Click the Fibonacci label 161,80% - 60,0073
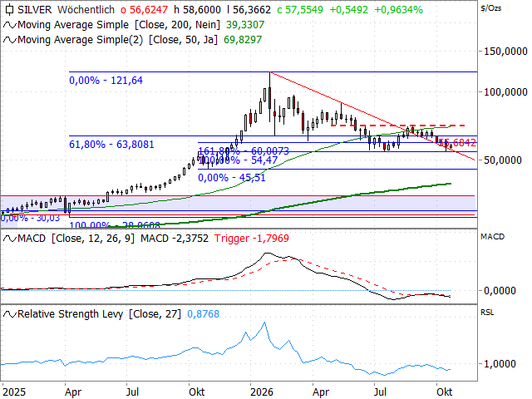 pos(244,151)
